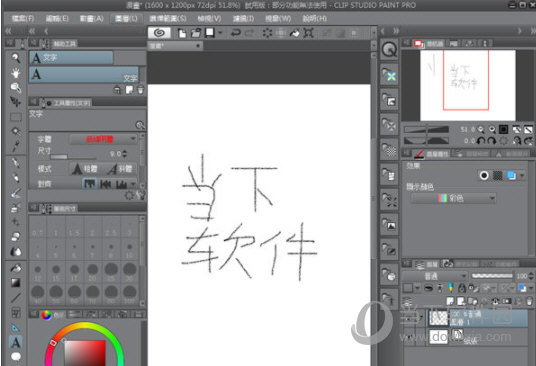Open the File (F) menu
This screenshot has width=536, height=366.
[x=23, y=18]
